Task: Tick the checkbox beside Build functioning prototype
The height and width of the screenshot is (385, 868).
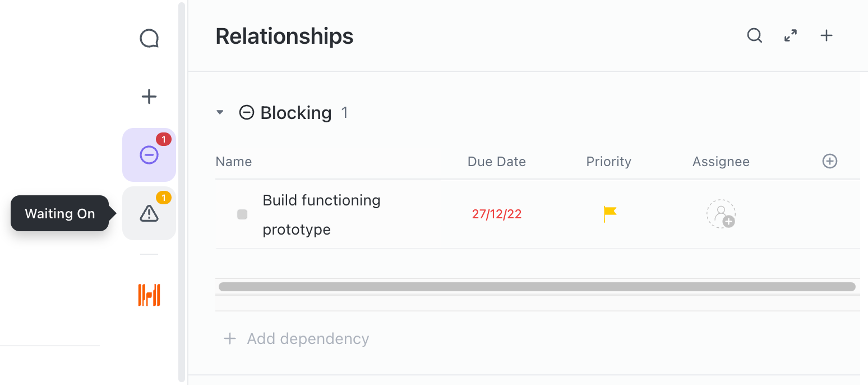Action: click(x=242, y=214)
